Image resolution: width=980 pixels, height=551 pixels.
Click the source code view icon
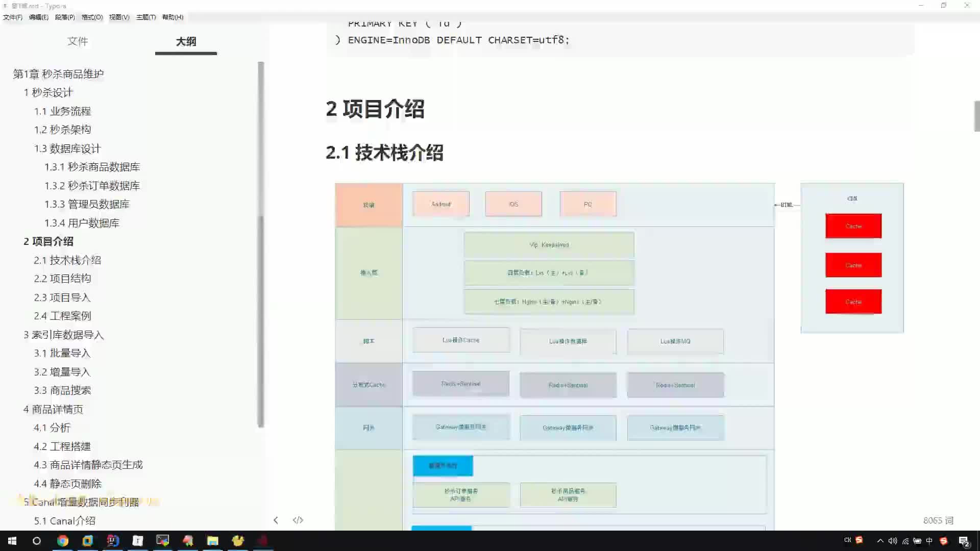298,520
